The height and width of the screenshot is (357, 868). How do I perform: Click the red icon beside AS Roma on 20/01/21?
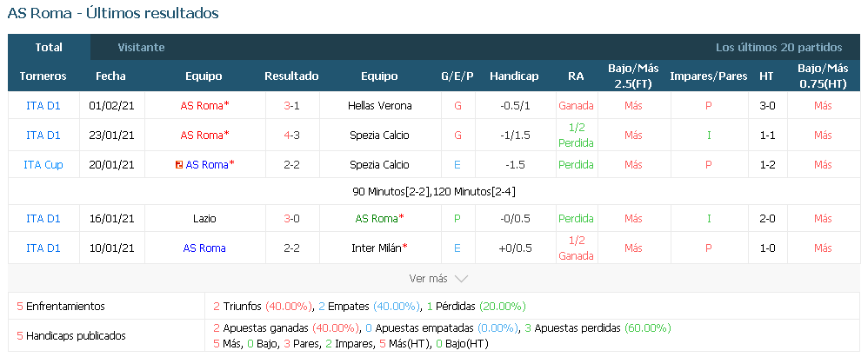(x=179, y=165)
